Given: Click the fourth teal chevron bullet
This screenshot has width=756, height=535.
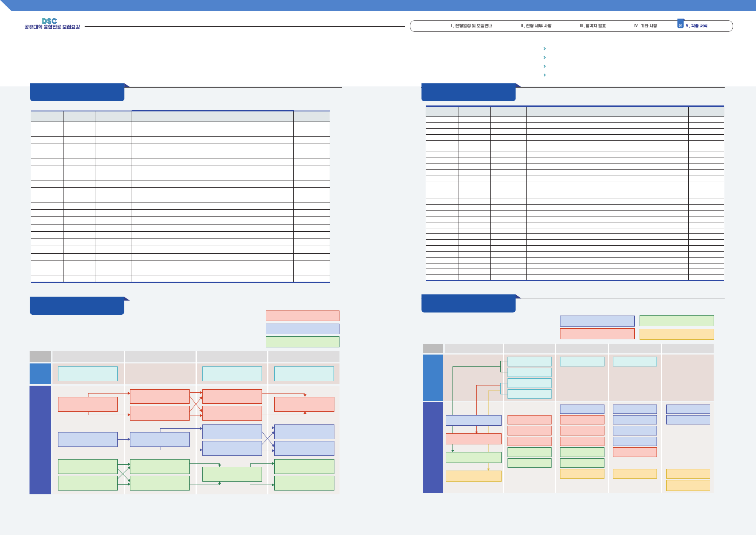Looking at the screenshot, I should click(544, 75).
